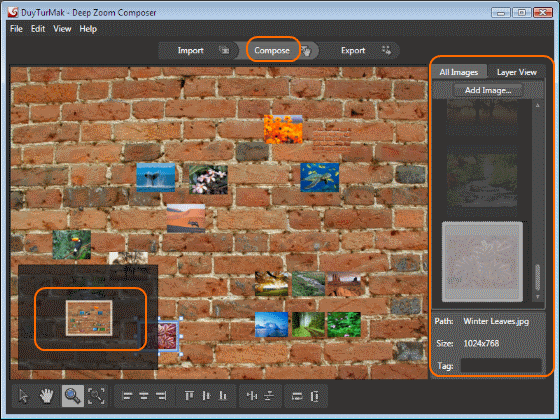560x420 pixels.
Task: Align selected images to left edges
Action: pyautogui.click(x=128, y=396)
